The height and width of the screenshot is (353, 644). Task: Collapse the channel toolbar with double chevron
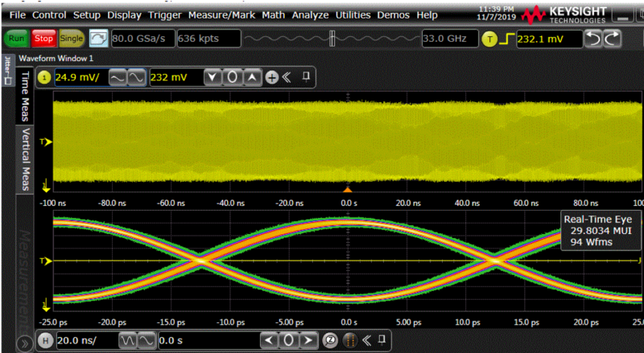point(287,76)
